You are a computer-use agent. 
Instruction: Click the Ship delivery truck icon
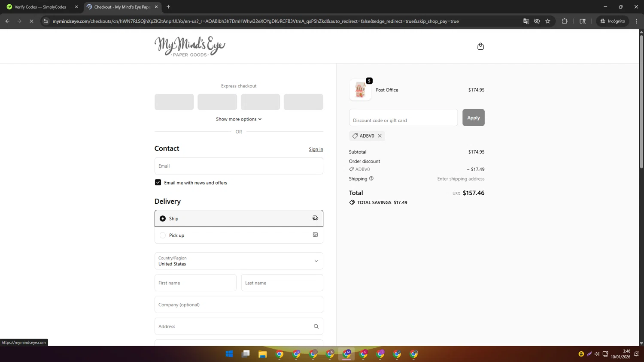click(315, 218)
